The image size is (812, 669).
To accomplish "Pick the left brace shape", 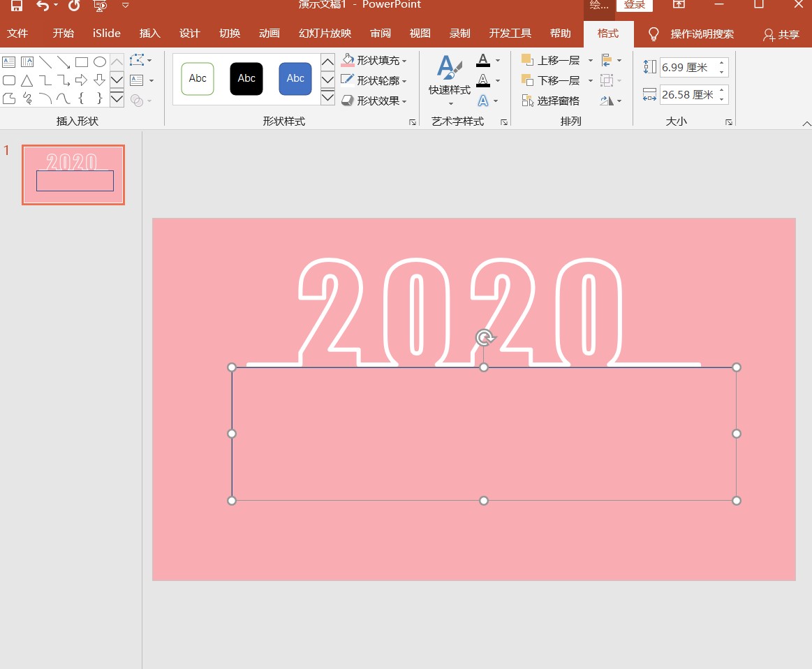I will pos(81,98).
